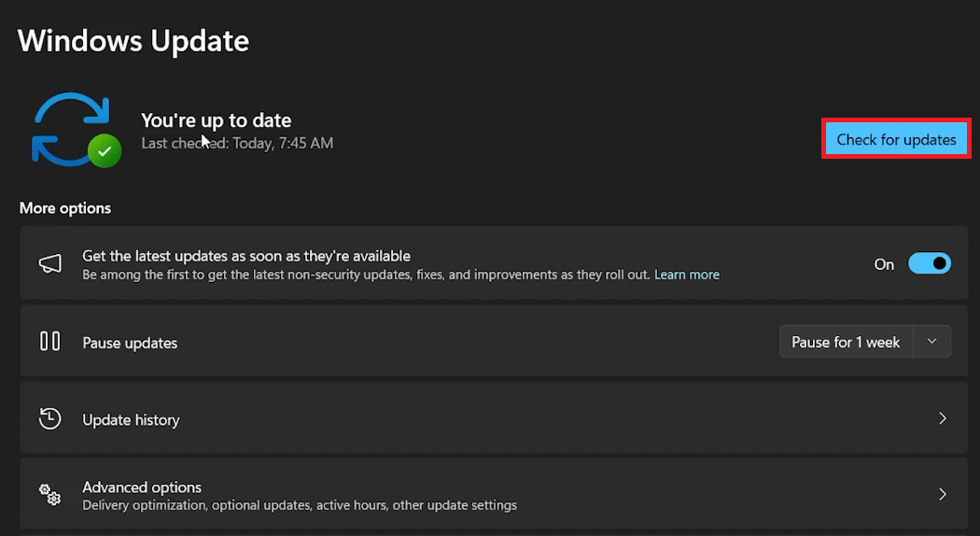Viewport: 980px width, 536px height.
Task: Open the Learn more link
Action: [x=687, y=275]
